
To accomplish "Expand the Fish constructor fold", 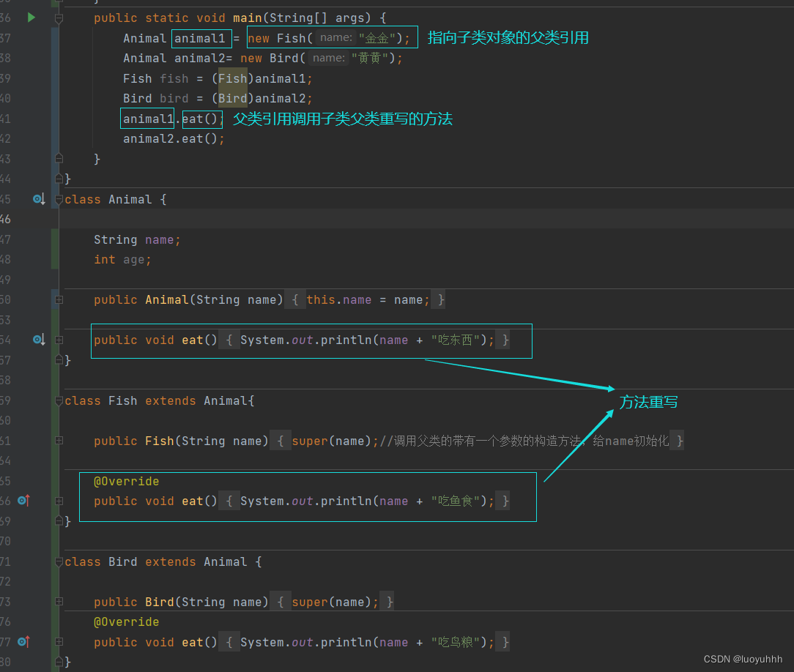I will (59, 441).
